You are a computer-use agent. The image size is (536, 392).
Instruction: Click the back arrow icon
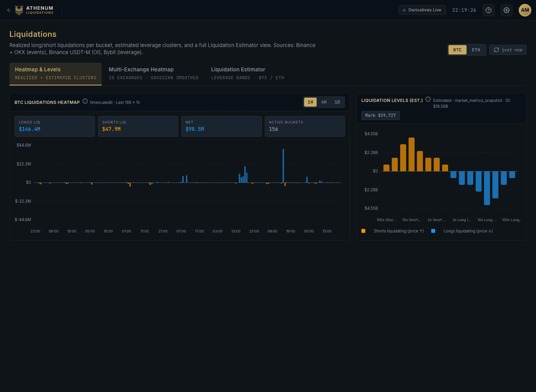(x=9, y=10)
